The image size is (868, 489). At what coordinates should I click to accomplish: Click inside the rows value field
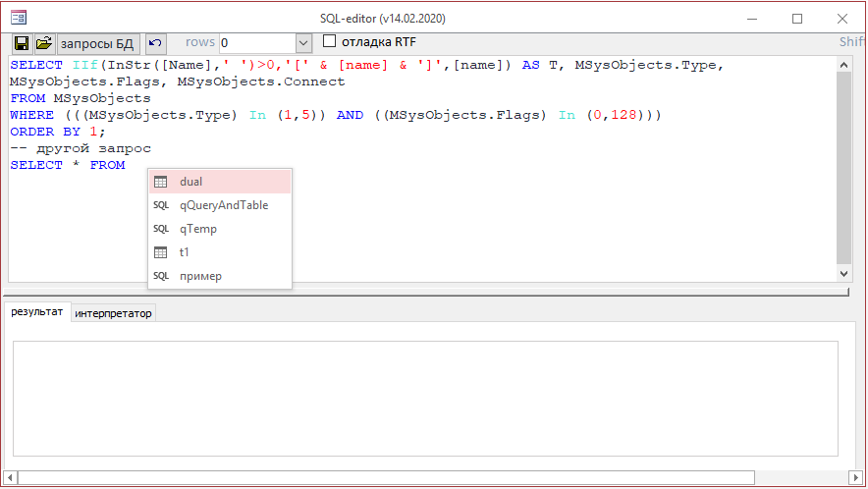[255, 43]
